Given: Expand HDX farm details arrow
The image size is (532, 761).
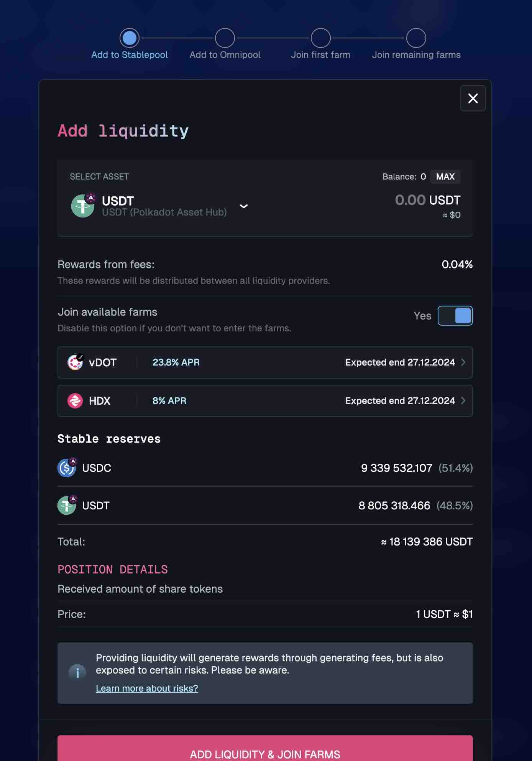Looking at the screenshot, I should (463, 400).
